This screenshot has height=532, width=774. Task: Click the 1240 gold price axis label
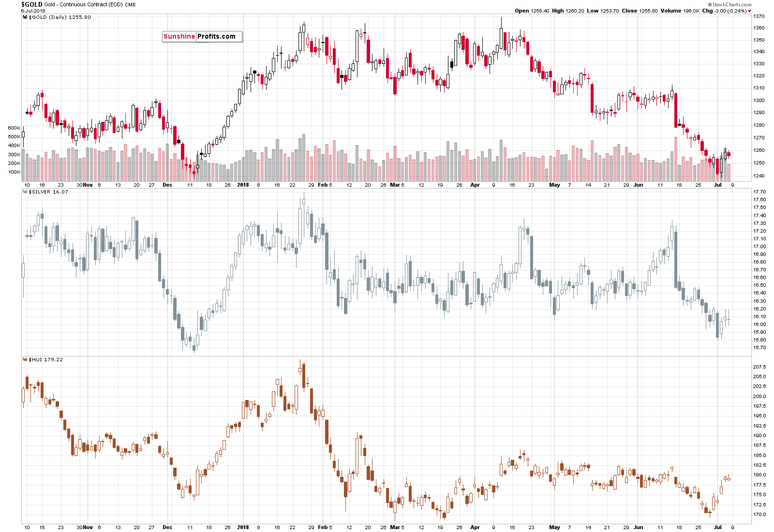click(x=759, y=176)
